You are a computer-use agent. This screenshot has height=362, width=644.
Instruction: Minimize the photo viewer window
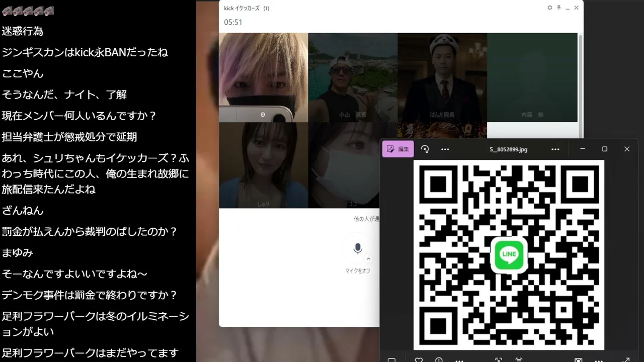583,149
